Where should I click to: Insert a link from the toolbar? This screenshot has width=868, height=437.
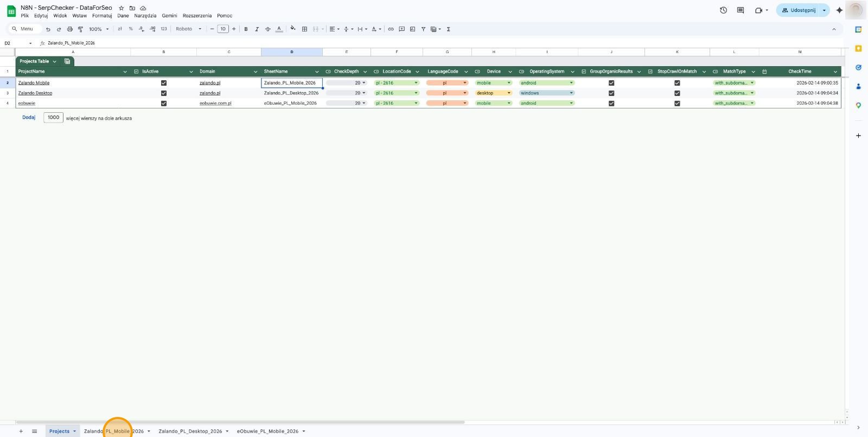point(391,29)
